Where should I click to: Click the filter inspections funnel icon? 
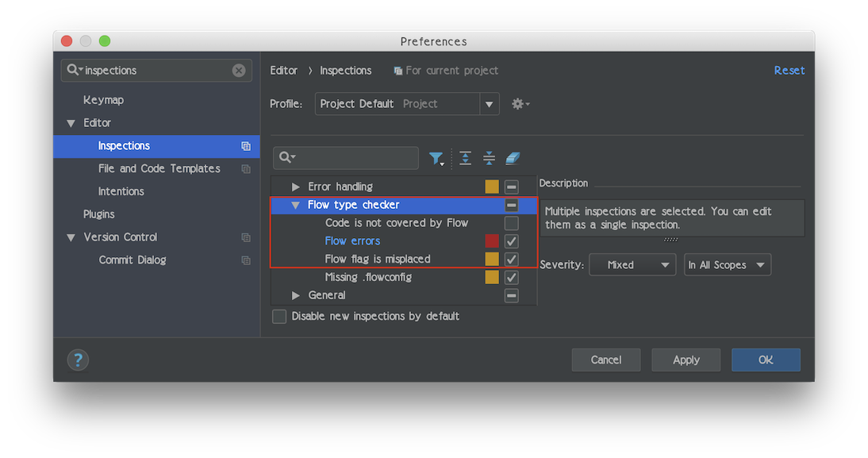[436, 159]
